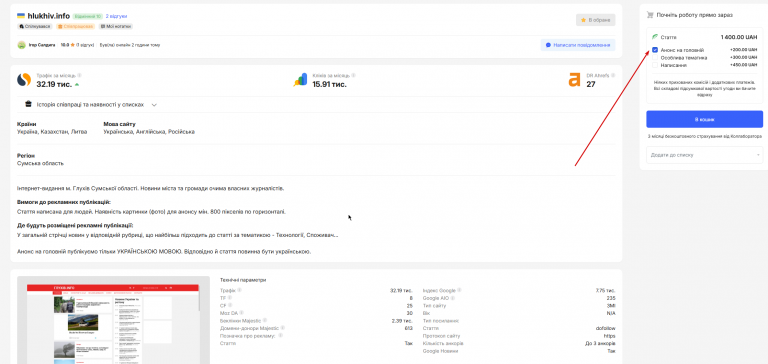The image size is (768, 364).
Task: Click info icon beside Трафік in technical parameters
Action: point(239,291)
